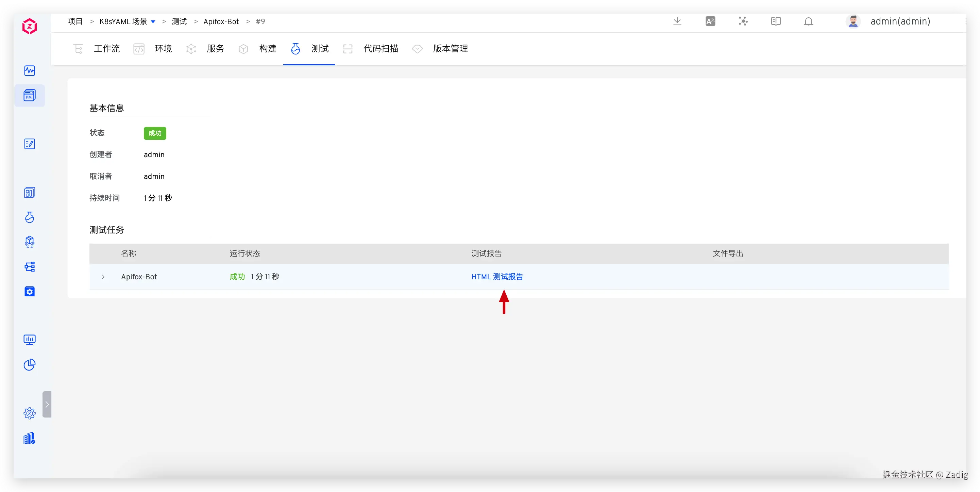Click the download icon in top bar
980x492 pixels.
(677, 21)
